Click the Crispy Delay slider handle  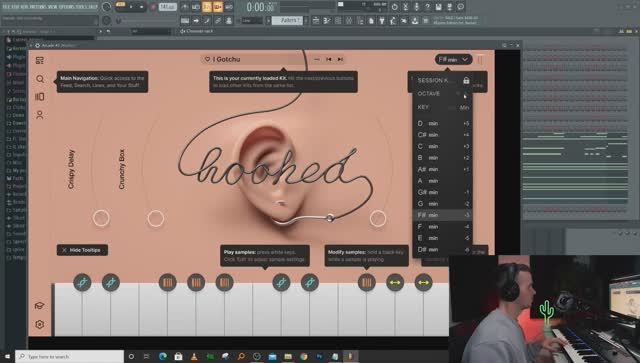pyautogui.click(x=101, y=218)
